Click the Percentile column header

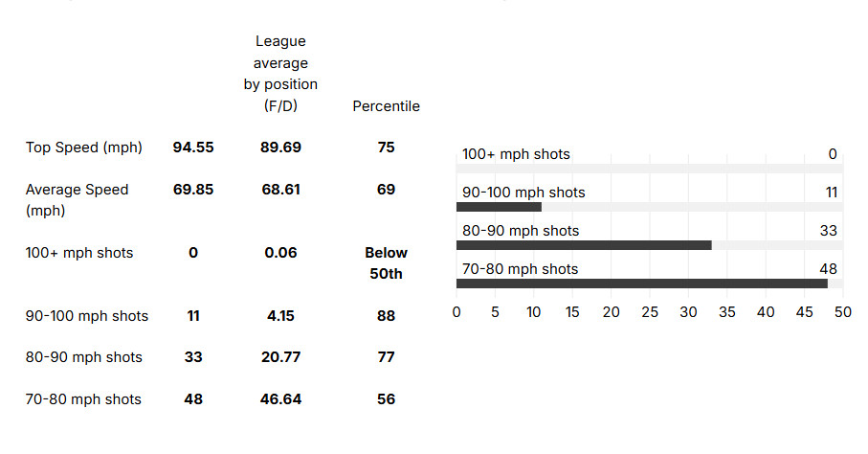pyautogui.click(x=386, y=106)
